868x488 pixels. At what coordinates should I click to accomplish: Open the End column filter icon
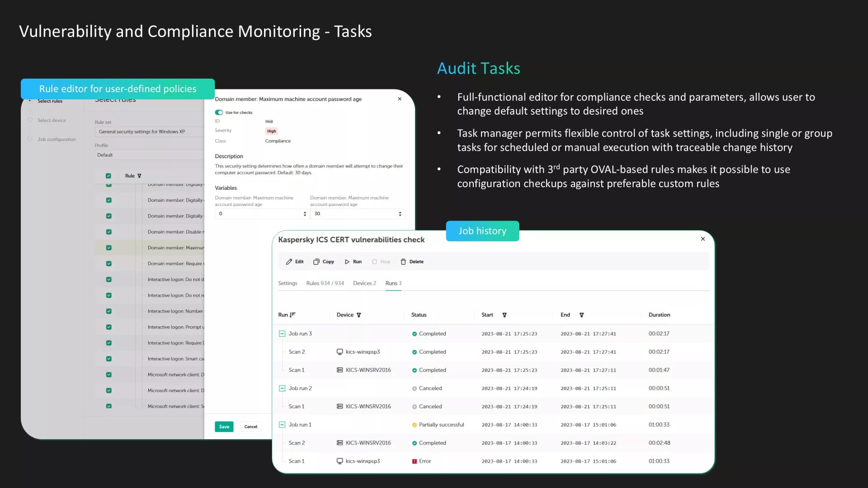pos(582,315)
